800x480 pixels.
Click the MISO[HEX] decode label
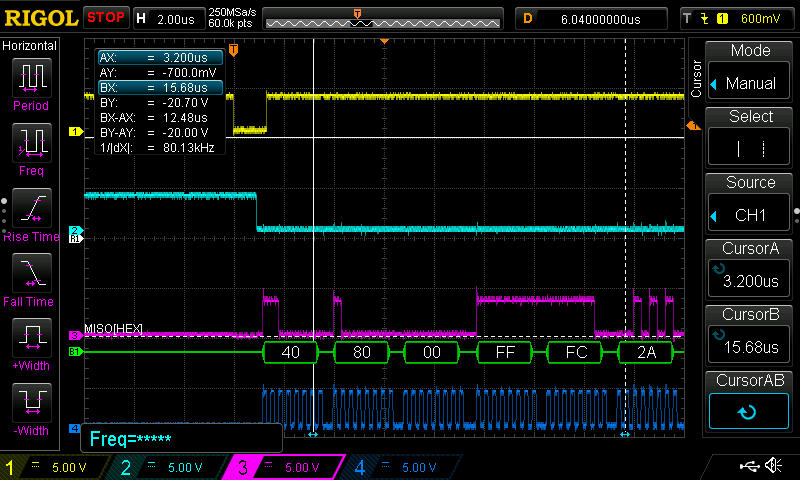[113, 328]
